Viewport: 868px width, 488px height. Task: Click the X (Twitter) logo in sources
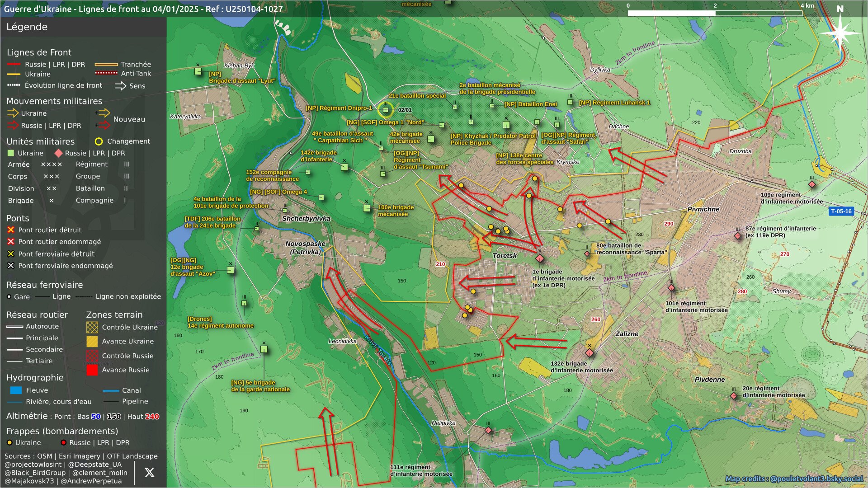pyautogui.click(x=149, y=473)
